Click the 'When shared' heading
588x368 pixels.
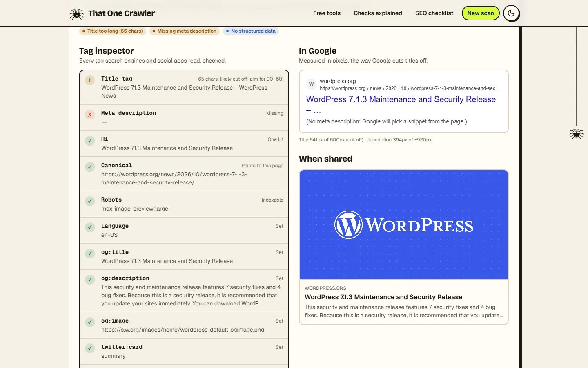(x=325, y=159)
